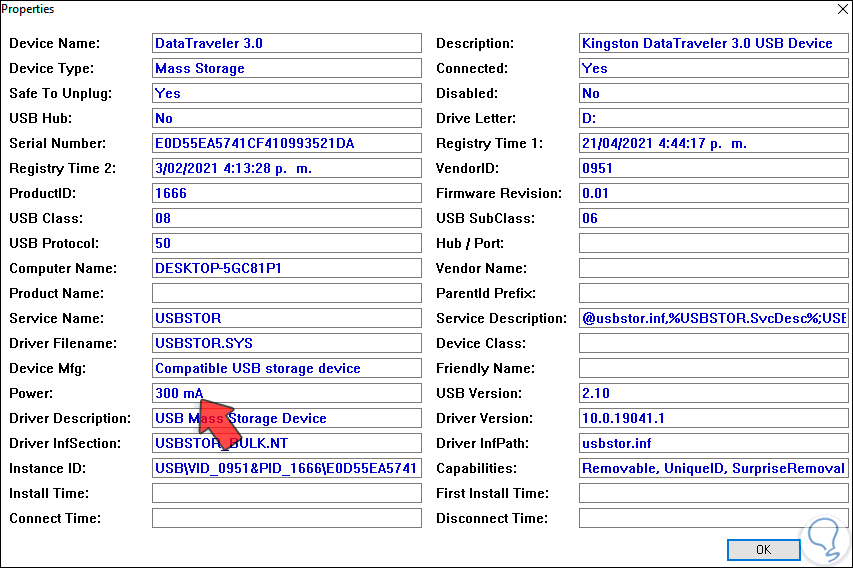Image resolution: width=853 pixels, height=568 pixels.
Task: Click the Device Name field showing DataTraveler 3.0
Action: tap(287, 43)
